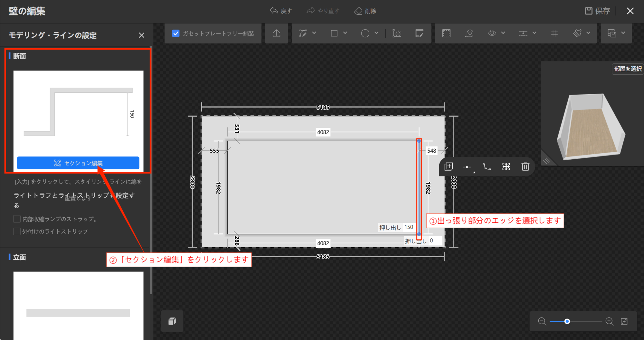Click the material paint icon in toolbar
The image size is (644, 340).
pyautogui.click(x=578, y=33)
